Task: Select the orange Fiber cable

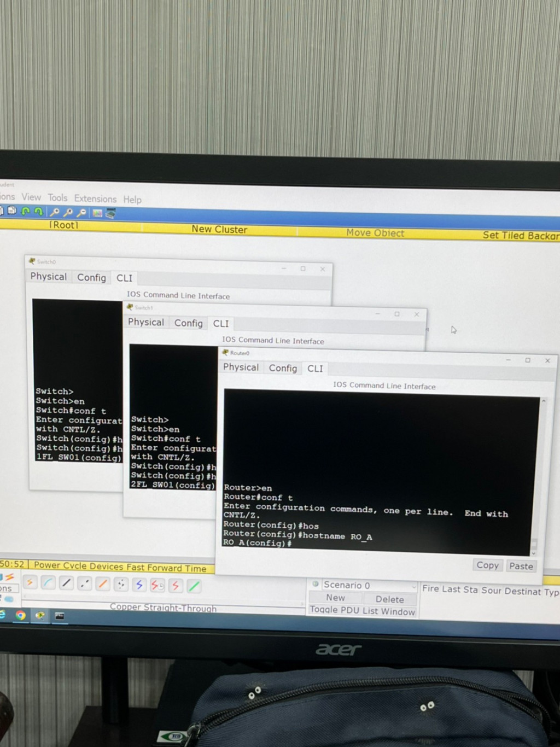Action: (103, 584)
